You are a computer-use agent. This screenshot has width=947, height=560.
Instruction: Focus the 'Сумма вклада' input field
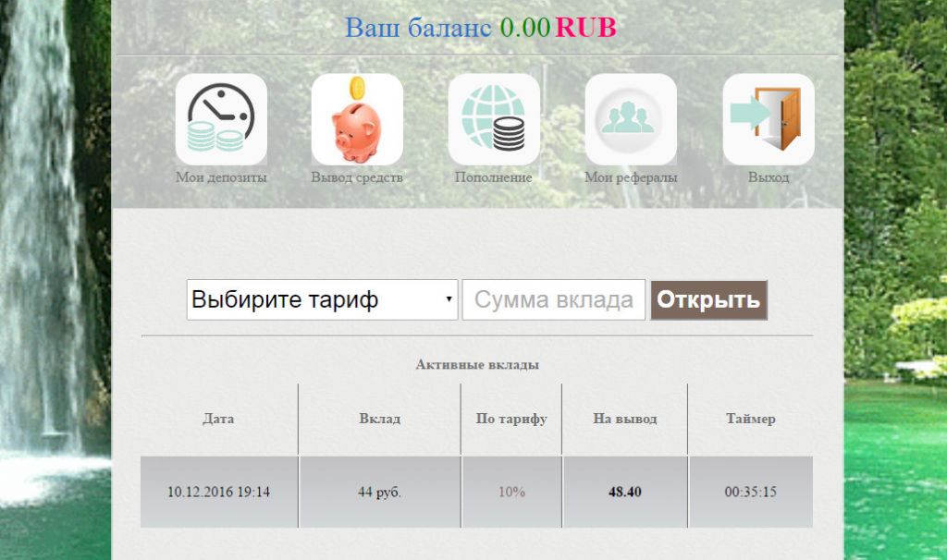point(553,300)
